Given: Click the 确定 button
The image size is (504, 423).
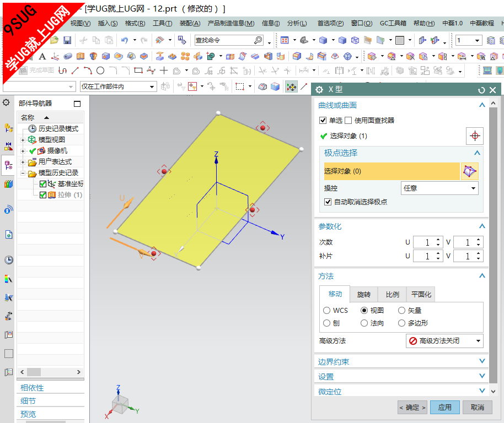Looking at the screenshot, I should tap(412, 408).
